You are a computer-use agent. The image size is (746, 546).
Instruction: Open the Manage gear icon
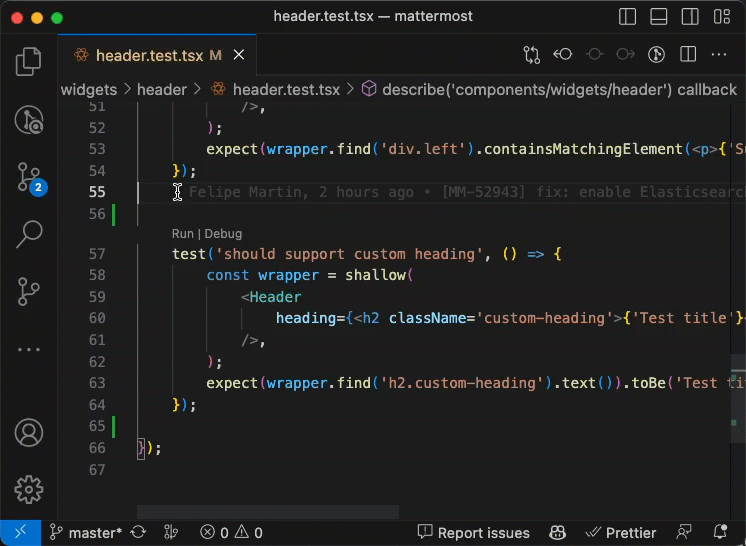[x=29, y=489]
